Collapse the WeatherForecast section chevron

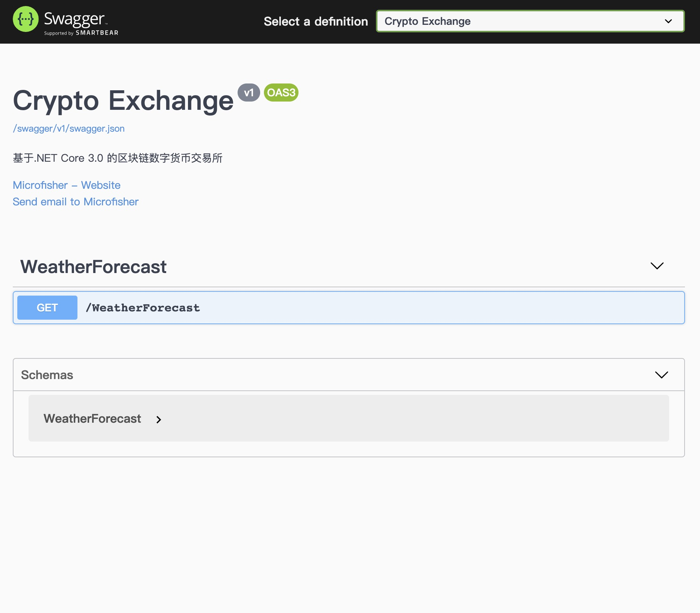click(657, 266)
